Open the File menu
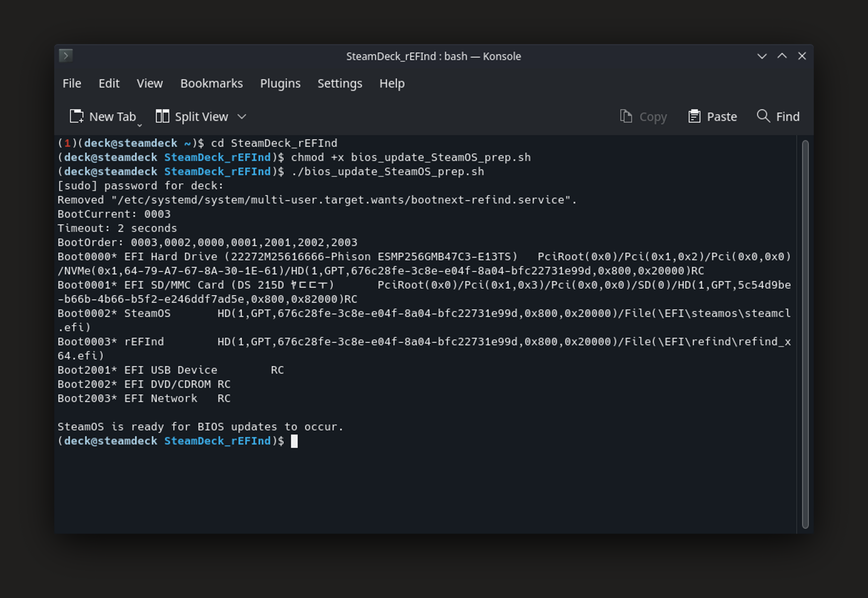The width and height of the screenshot is (868, 598). click(x=72, y=83)
